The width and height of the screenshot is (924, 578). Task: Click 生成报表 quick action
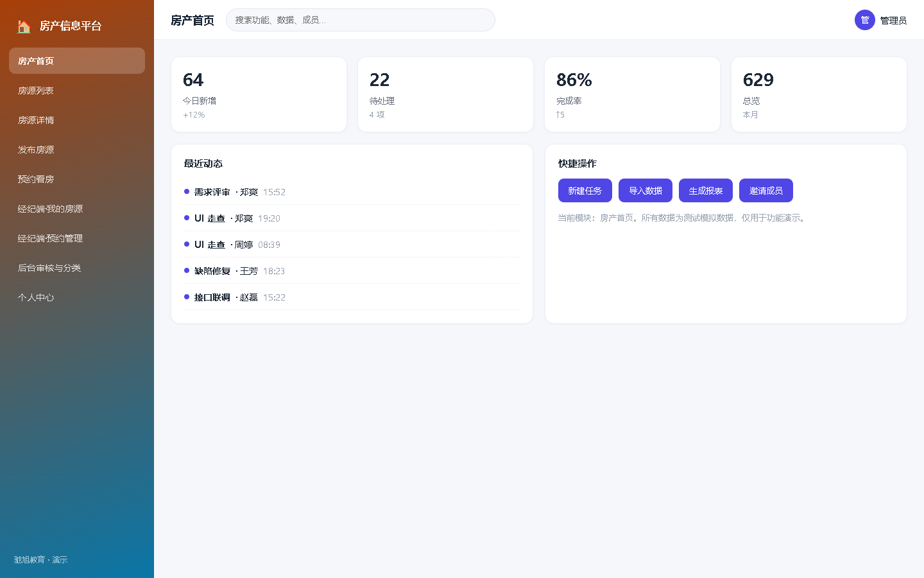pos(706,191)
